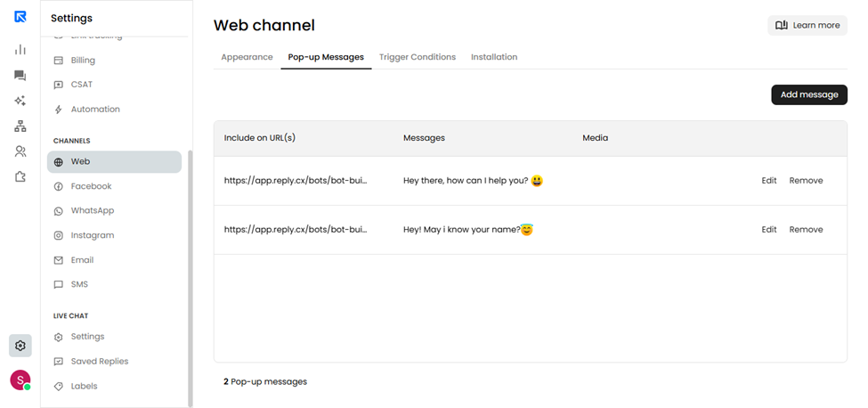Open the analytics bar chart icon
868x408 pixels.
(x=20, y=50)
